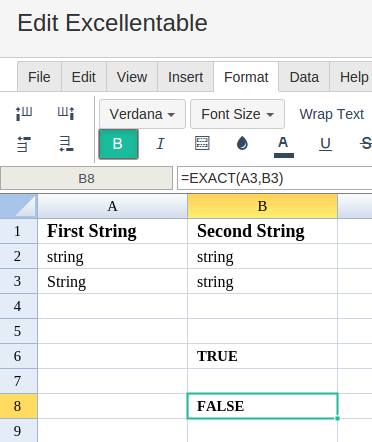Toggle Wrap Text option

pyautogui.click(x=331, y=114)
